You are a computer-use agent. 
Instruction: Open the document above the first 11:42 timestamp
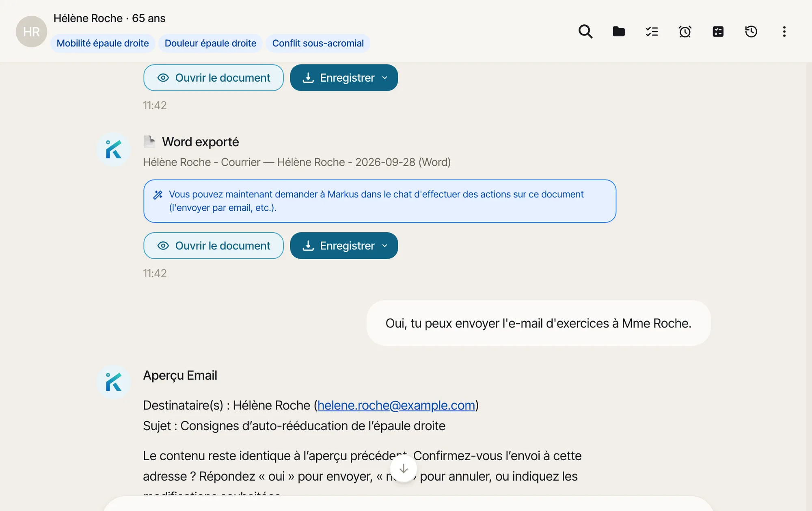coord(214,78)
